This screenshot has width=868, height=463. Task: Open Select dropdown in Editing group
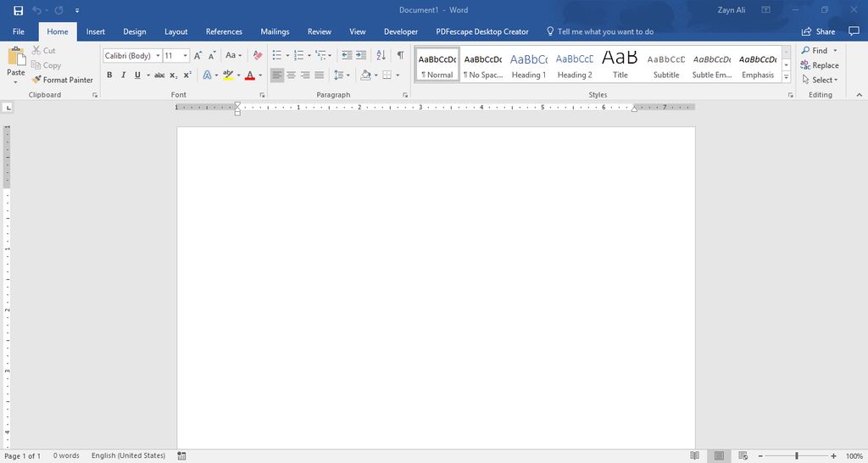point(820,80)
